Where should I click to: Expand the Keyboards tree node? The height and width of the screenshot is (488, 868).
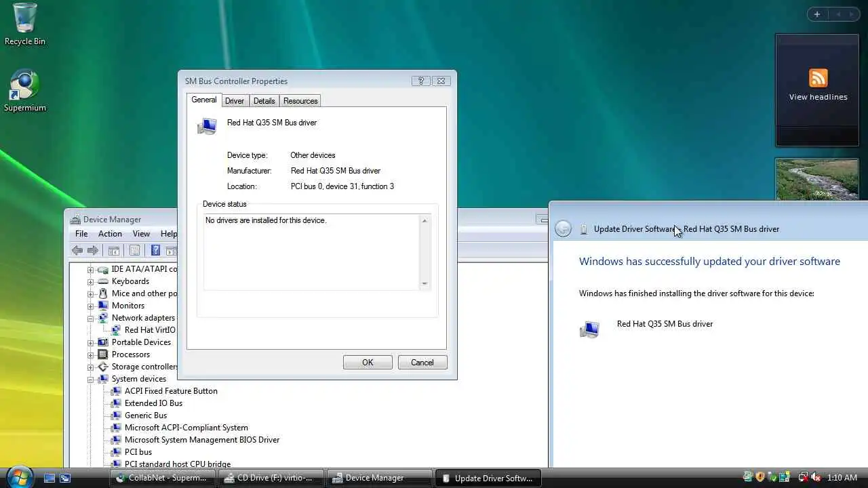point(90,281)
